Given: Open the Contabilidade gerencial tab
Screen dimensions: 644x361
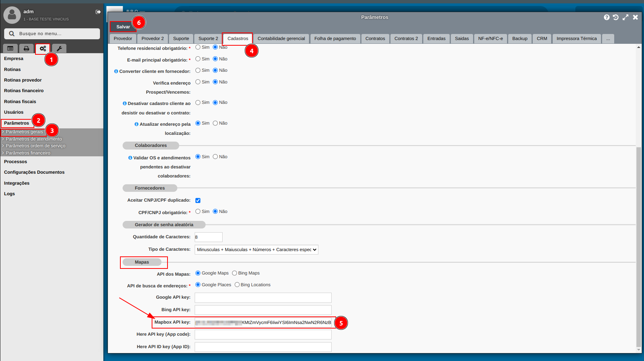Looking at the screenshot, I should tap(281, 39).
